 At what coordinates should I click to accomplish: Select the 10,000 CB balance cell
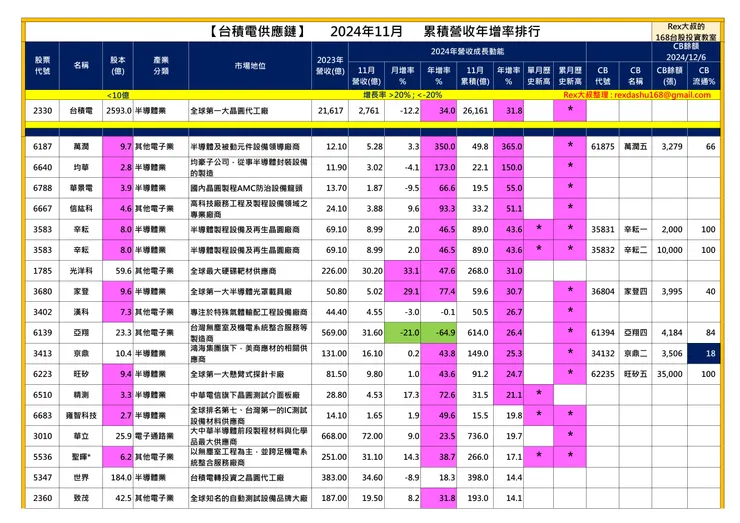tap(670, 250)
